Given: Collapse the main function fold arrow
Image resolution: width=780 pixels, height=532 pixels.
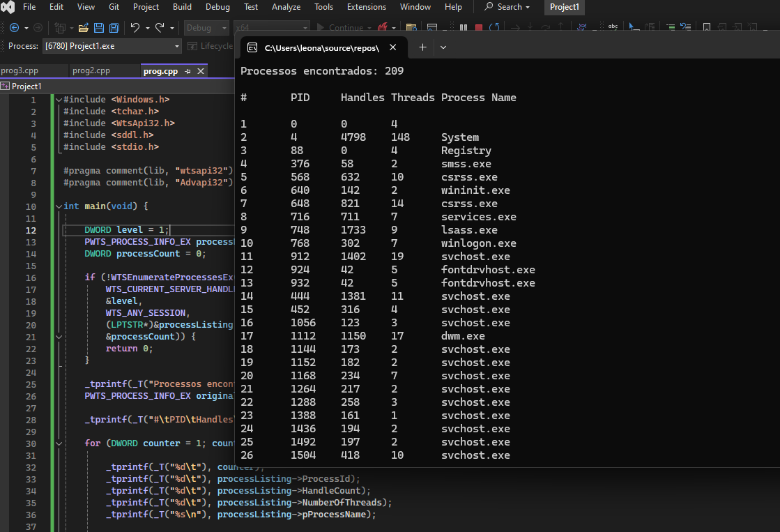Looking at the screenshot, I should (58, 206).
